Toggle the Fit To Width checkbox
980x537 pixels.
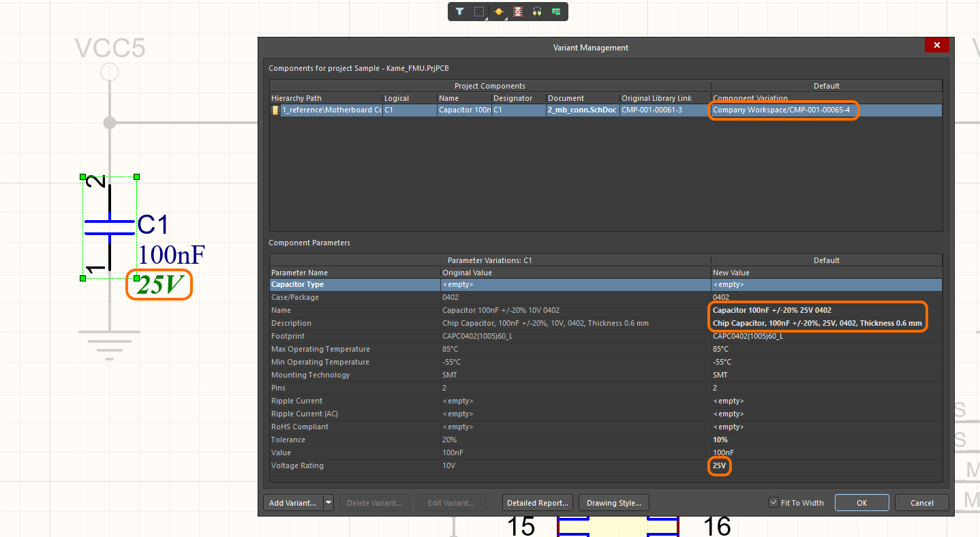pos(773,503)
